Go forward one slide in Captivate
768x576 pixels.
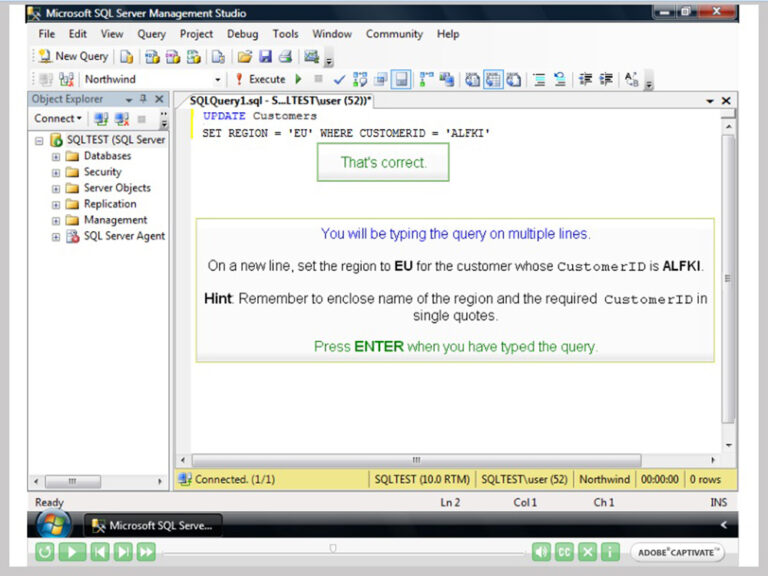click(x=123, y=552)
